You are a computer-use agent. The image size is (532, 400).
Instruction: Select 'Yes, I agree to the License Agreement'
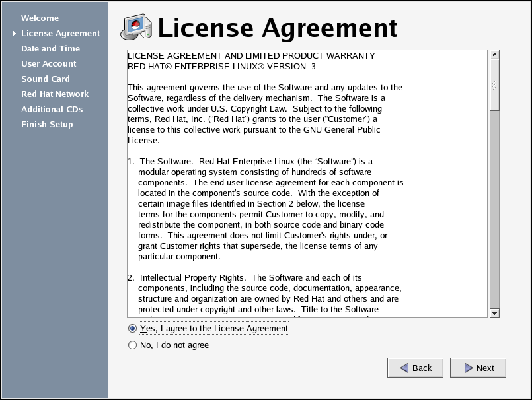point(133,329)
